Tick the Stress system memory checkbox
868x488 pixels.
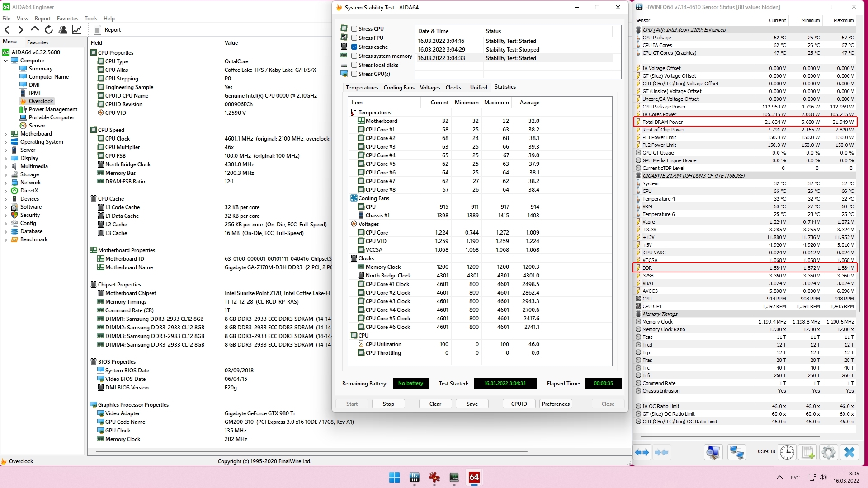click(x=354, y=56)
